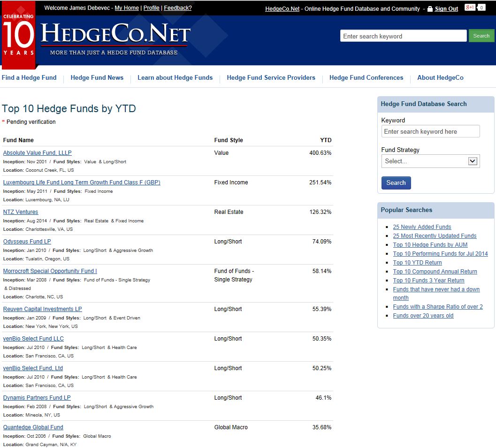The height and width of the screenshot is (448, 496).
Task: Open Funds over 20 years old
Action: pos(423,316)
